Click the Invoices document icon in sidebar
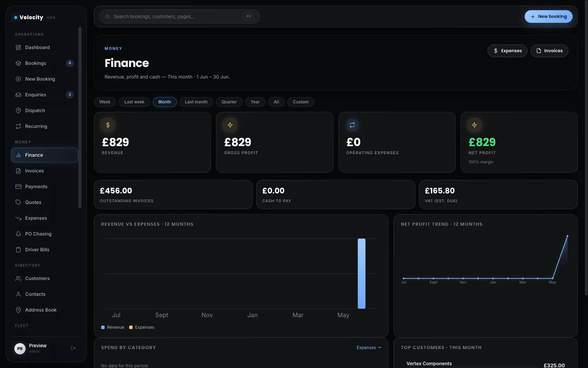Viewport: 588px width, 368px height. point(18,171)
